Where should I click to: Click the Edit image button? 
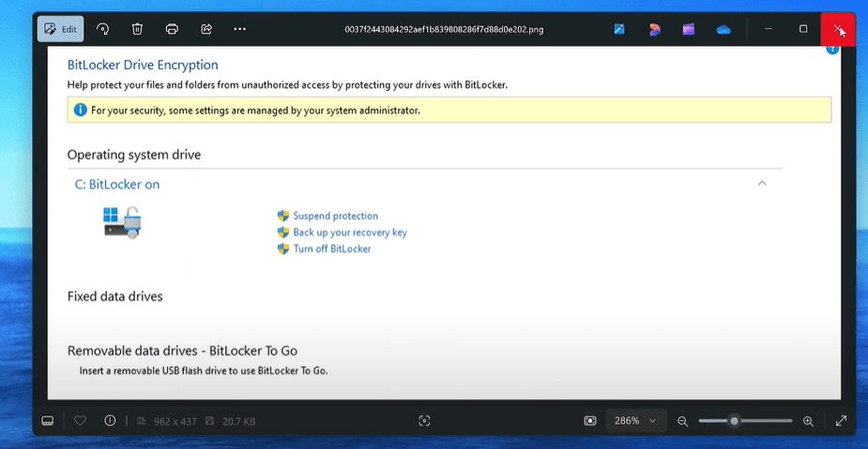(60, 29)
